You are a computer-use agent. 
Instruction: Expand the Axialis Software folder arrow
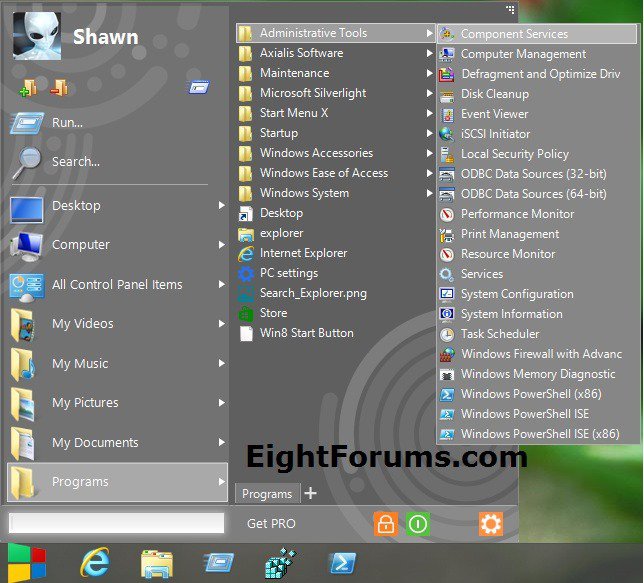click(430, 53)
